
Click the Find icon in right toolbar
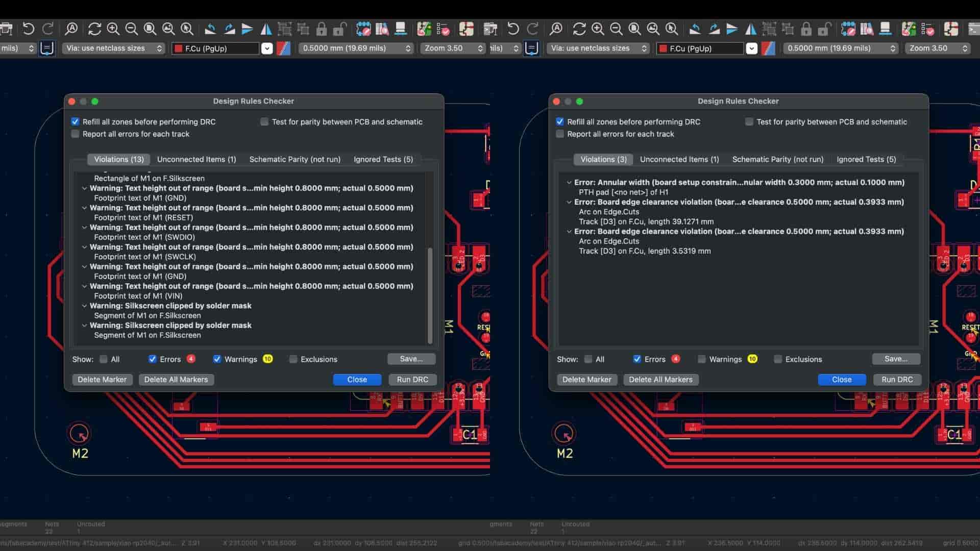pyautogui.click(x=556, y=29)
